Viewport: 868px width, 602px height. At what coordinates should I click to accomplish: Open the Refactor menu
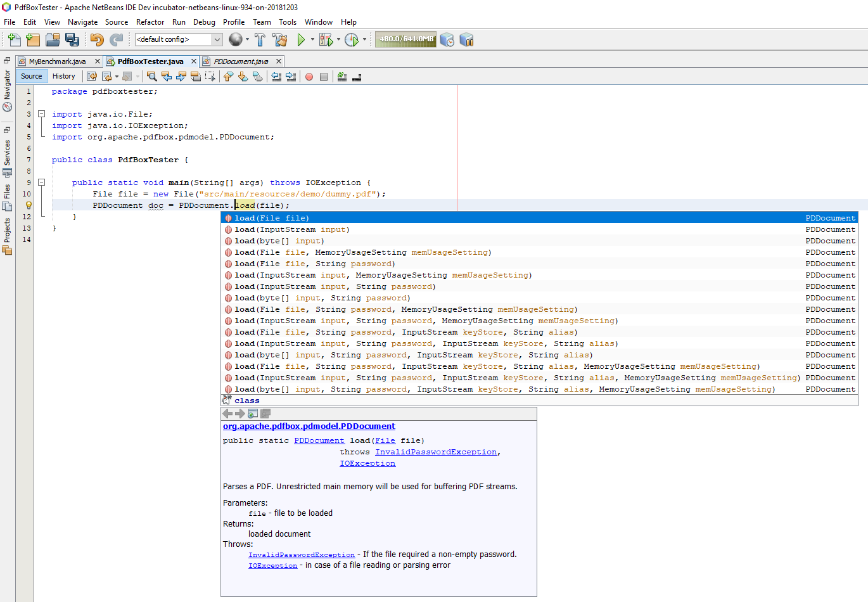coord(150,22)
